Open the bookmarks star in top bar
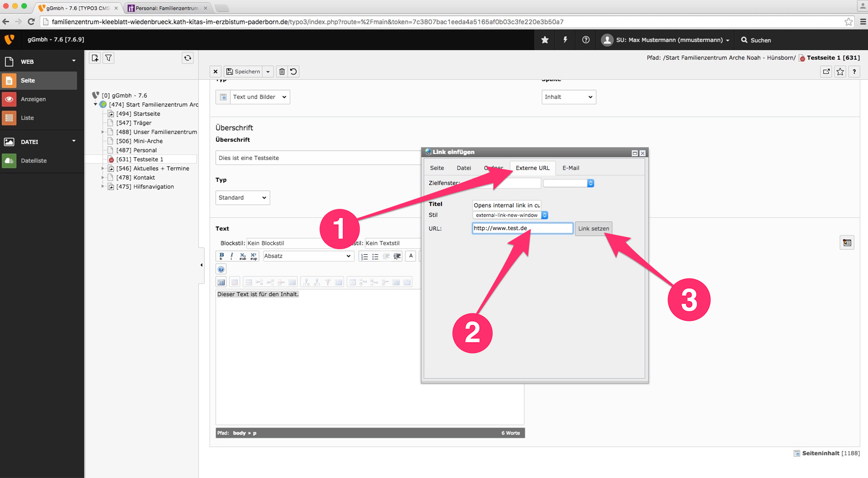Image resolution: width=868 pixels, height=478 pixels. pyautogui.click(x=545, y=40)
